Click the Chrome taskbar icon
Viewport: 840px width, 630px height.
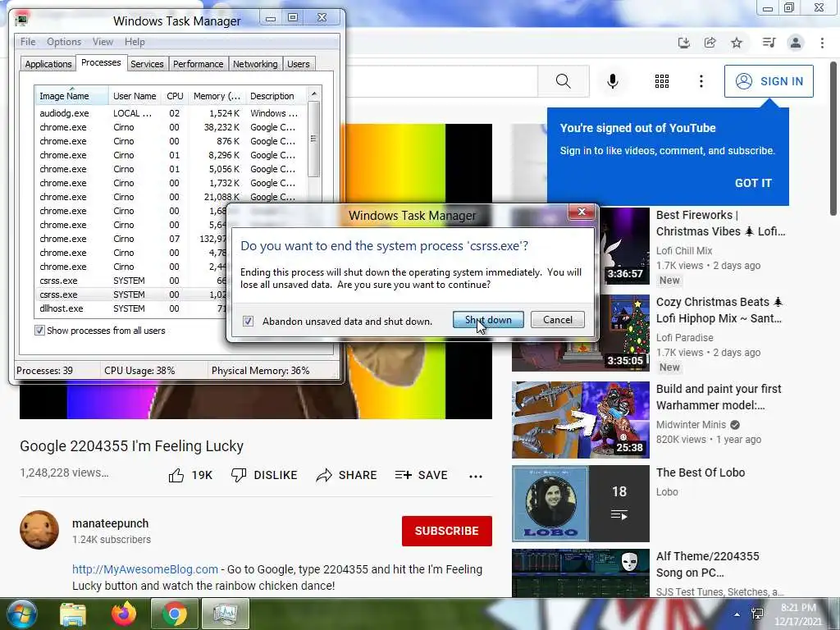(x=175, y=614)
